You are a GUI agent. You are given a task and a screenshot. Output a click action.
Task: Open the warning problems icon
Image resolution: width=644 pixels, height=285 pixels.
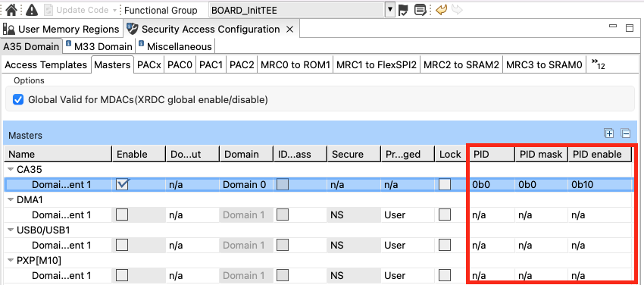click(32, 10)
